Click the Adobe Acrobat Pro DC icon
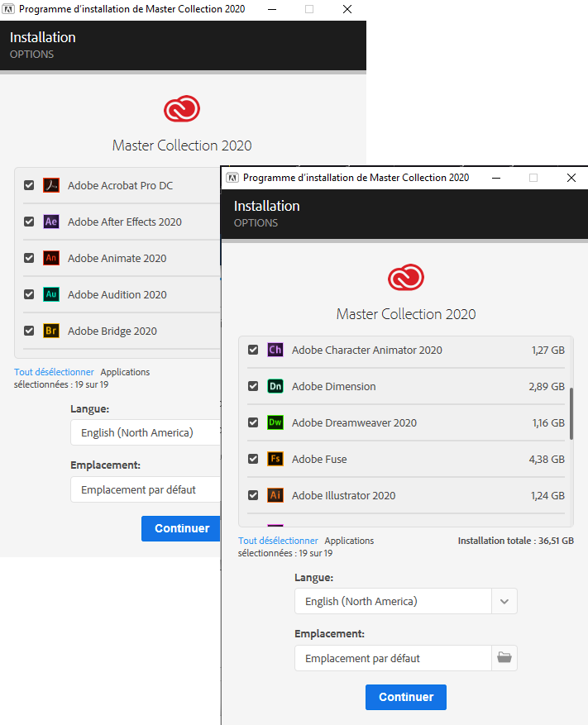 (51, 185)
